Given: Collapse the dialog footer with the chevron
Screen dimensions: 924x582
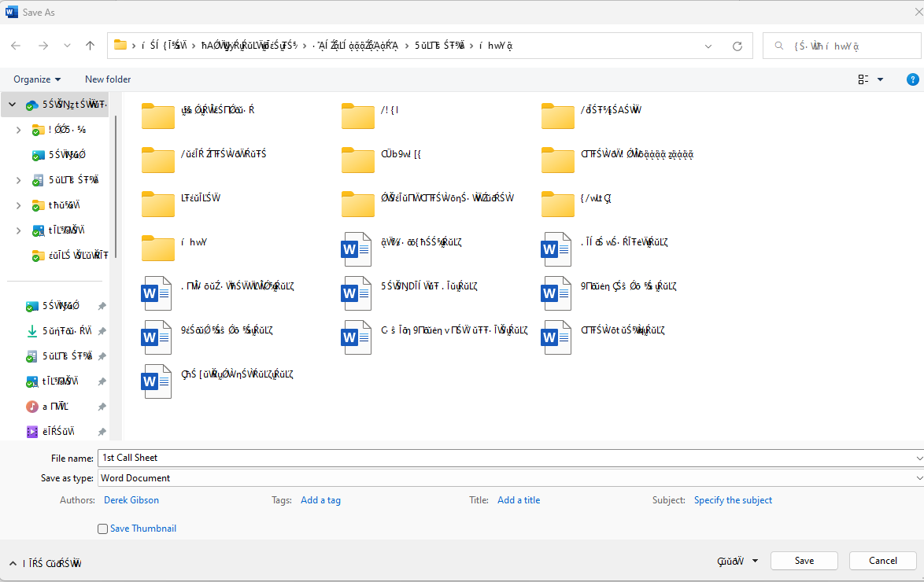Looking at the screenshot, I should pyautogui.click(x=12, y=563).
